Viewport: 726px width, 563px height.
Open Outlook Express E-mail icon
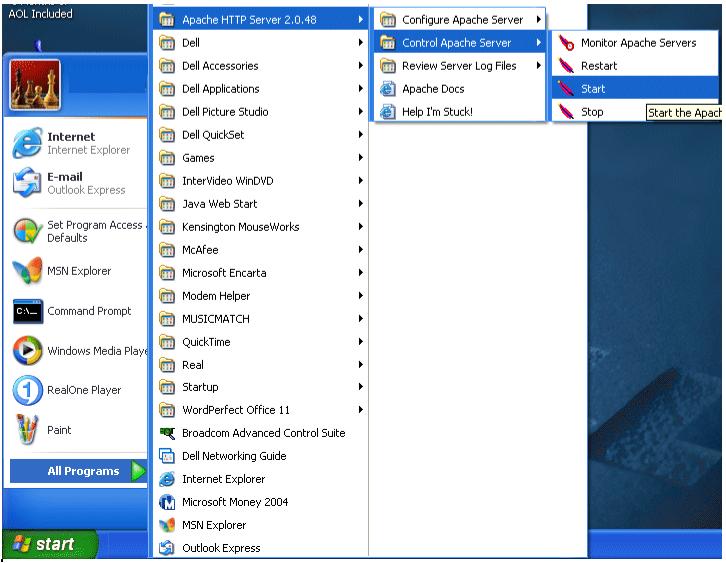click(27, 184)
